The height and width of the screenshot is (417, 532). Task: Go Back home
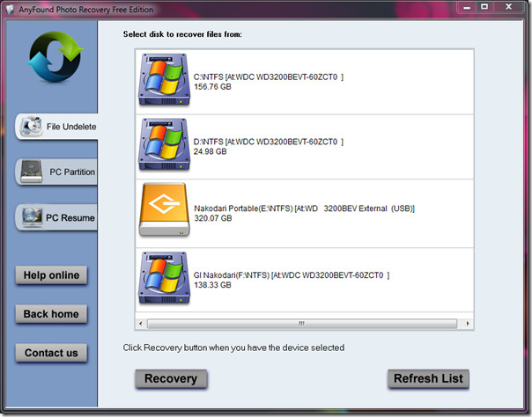point(51,314)
